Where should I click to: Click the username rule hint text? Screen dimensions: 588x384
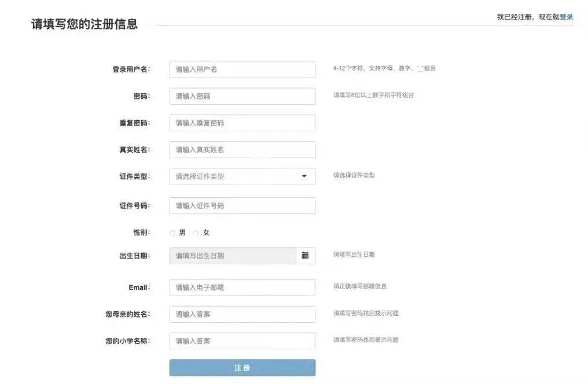tap(386, 68)
